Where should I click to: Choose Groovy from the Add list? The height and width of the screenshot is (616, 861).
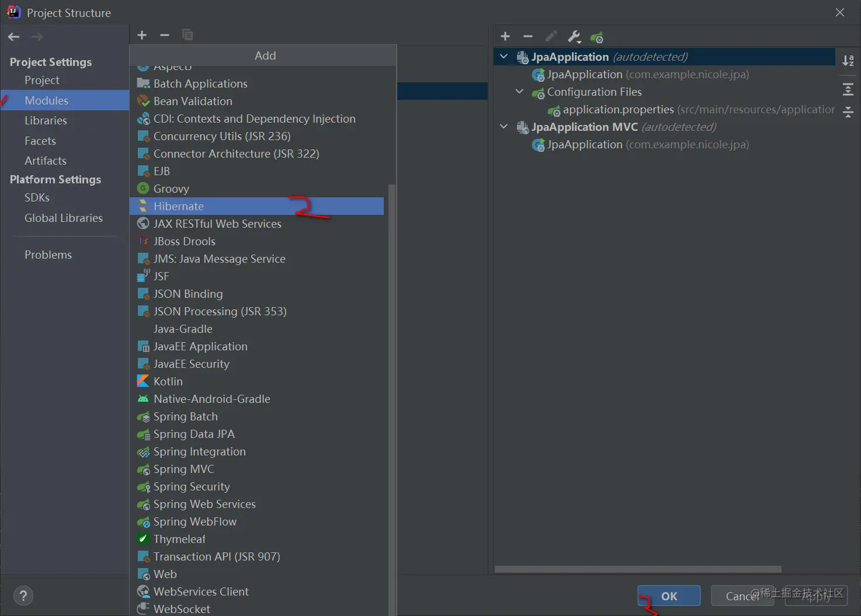(256, 189)
